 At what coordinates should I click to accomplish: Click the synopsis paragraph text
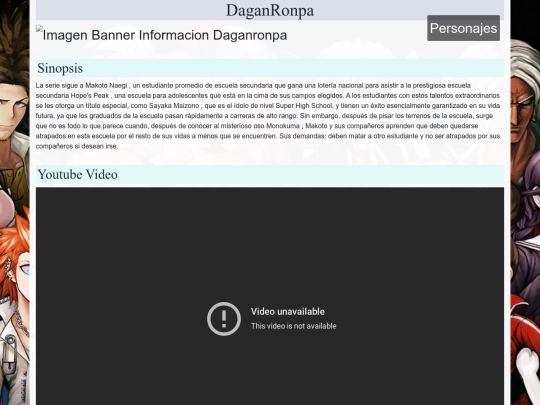[268, 116]
